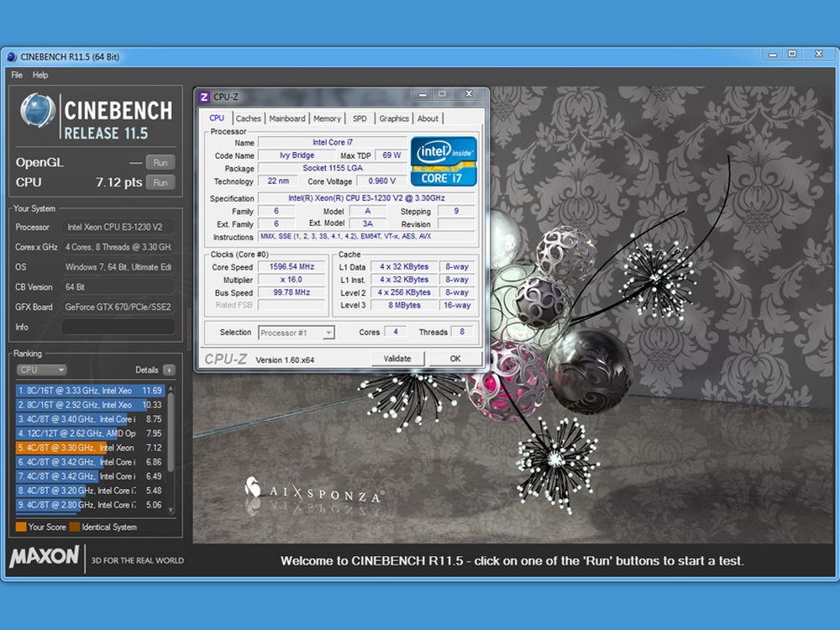
Task: Click the ranking list scroll up arrow
Action: click(x=171, y=388)
